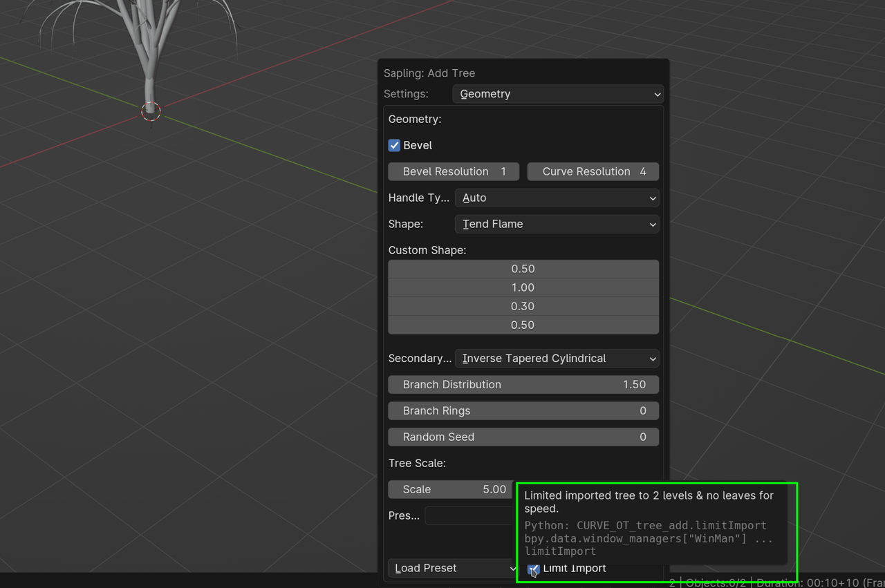
Task: Open the Settings dropdown showing Geometry
Action: point(558,94)
